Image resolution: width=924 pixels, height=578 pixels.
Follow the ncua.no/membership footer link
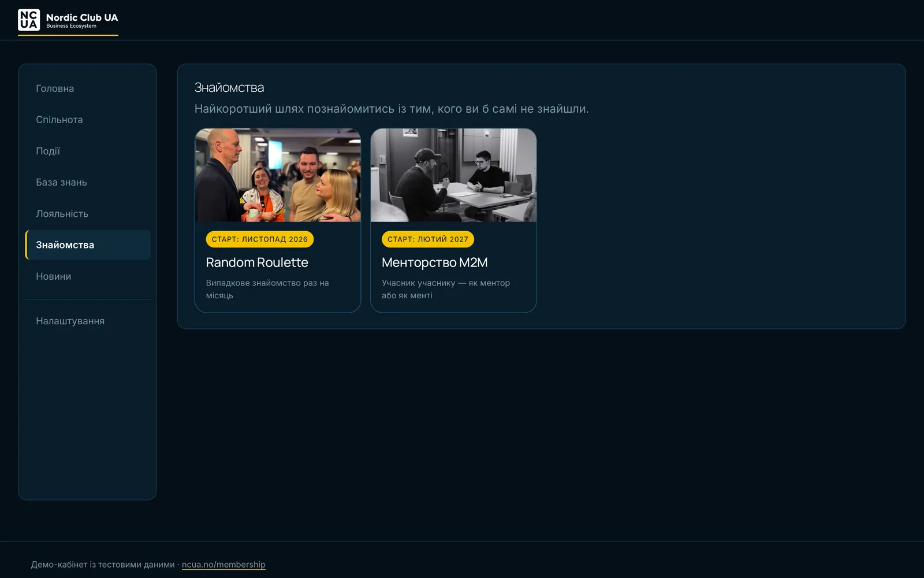point(223,565)
